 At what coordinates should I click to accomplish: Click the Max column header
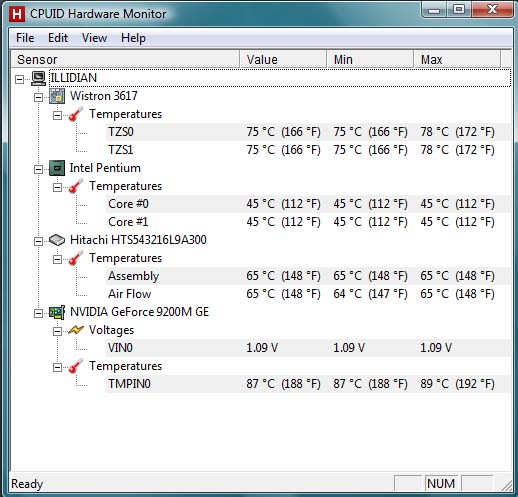pyautogui.click(x=457, y=60)
